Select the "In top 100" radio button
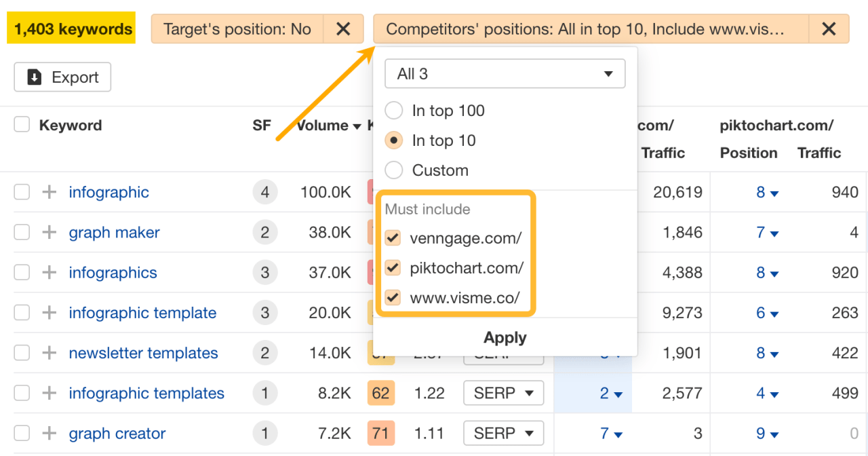 (393, 110)
